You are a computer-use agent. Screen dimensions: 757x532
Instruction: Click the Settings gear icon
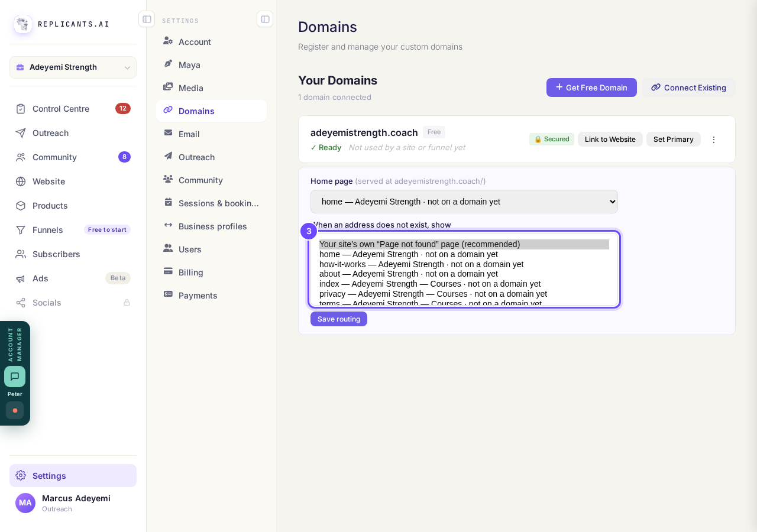(x=21, y=476)
